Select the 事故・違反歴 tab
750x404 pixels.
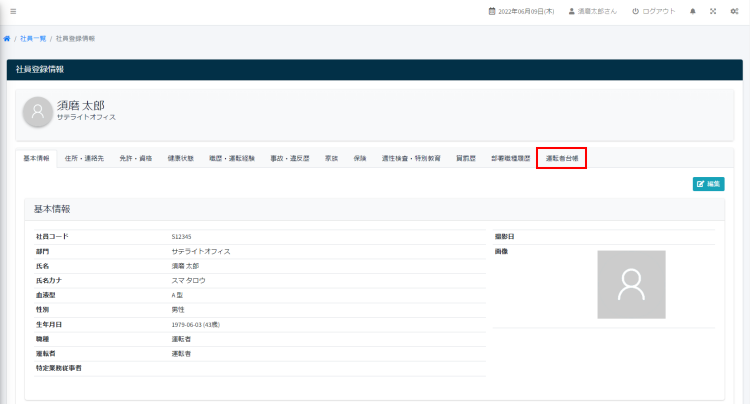pyautogui.click(x=290, y=158)
